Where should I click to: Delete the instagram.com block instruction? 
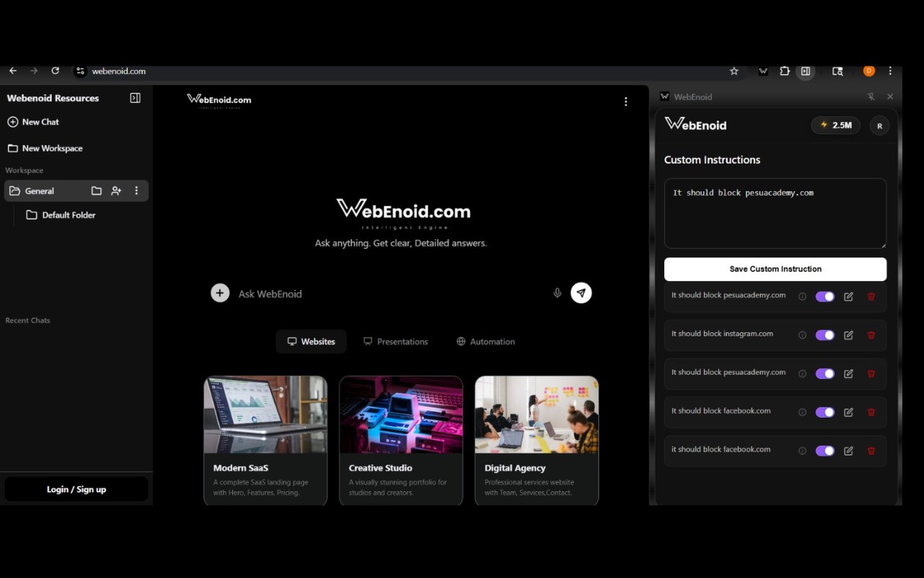click(x=871, y=335)
